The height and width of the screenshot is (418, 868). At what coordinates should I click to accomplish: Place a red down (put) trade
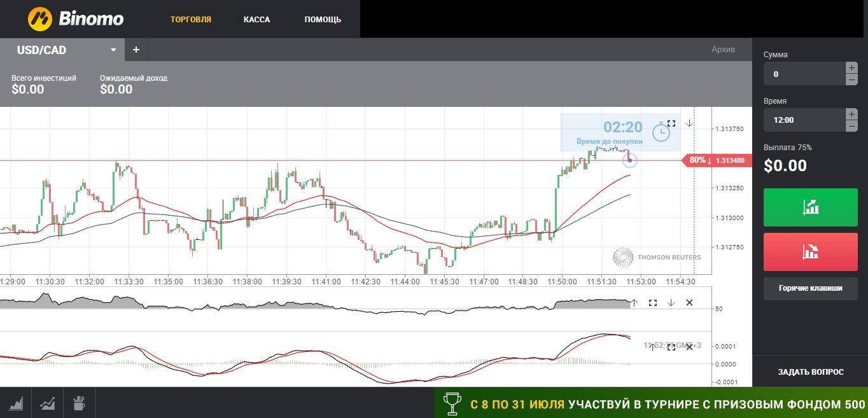pos(811,252)
